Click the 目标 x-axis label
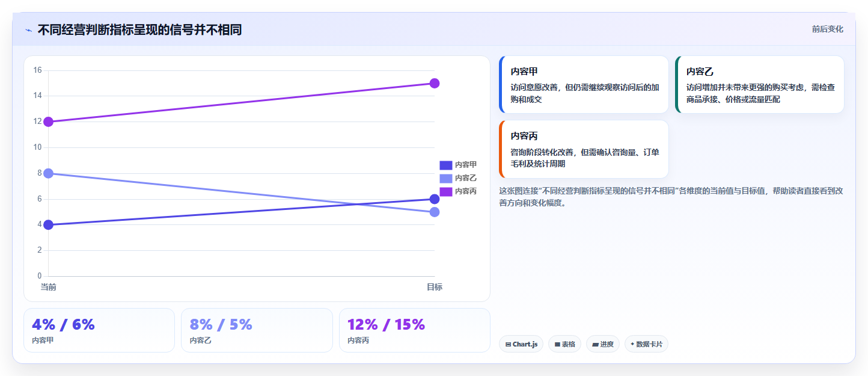This screenshot has width=868, height=376. 435,287
